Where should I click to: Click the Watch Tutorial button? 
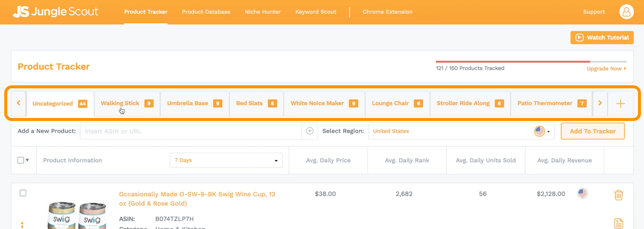tap(602, 38)
